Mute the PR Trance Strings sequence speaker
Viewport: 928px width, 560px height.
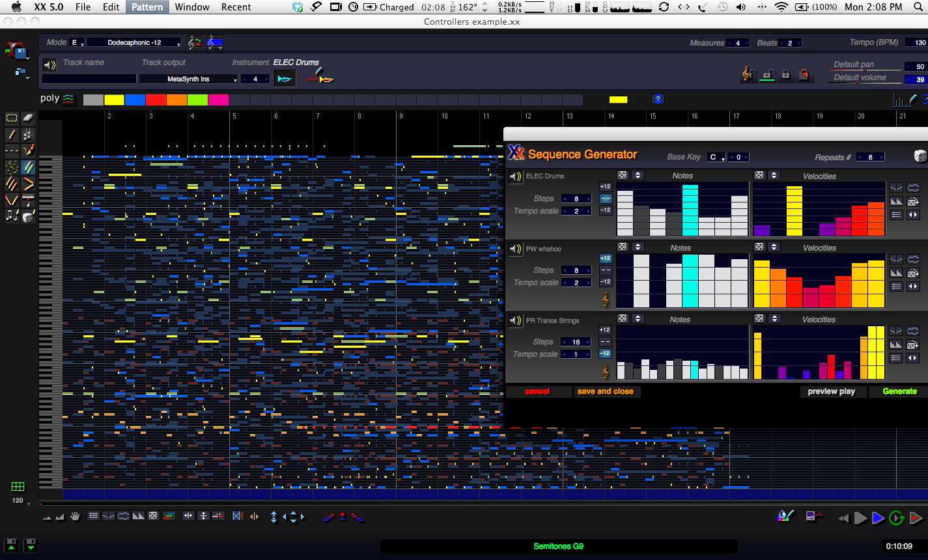516,320
